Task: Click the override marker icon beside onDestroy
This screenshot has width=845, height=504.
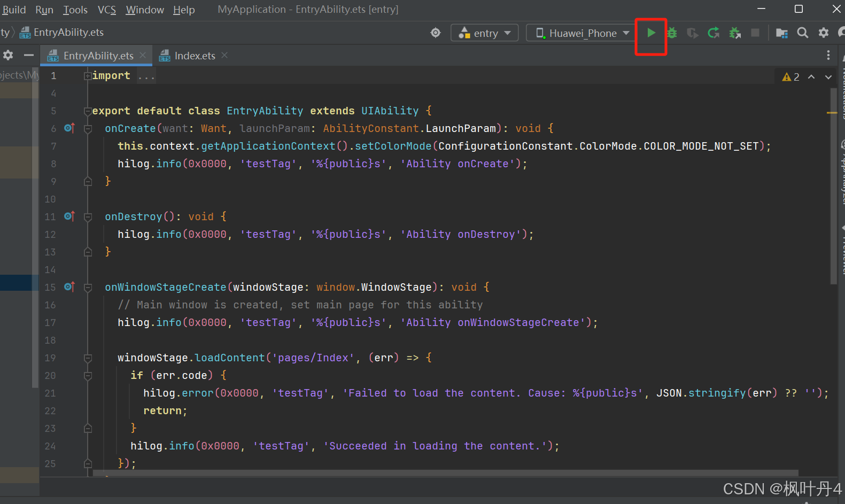Action: click(69, 216)
